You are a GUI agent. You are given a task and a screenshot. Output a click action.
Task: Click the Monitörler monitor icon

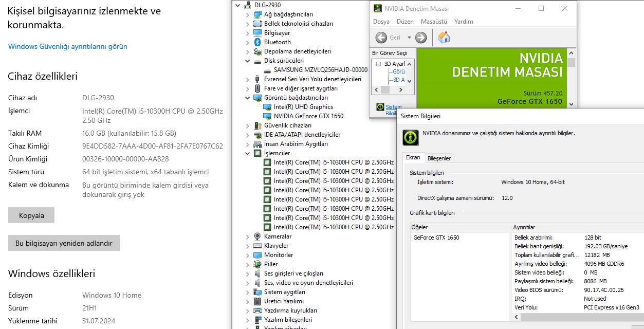(257, 255)
